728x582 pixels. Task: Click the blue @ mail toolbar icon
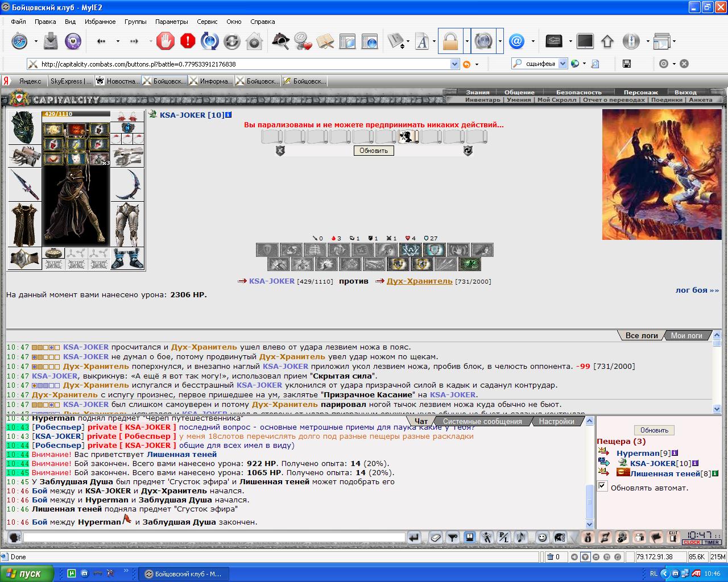516,41
